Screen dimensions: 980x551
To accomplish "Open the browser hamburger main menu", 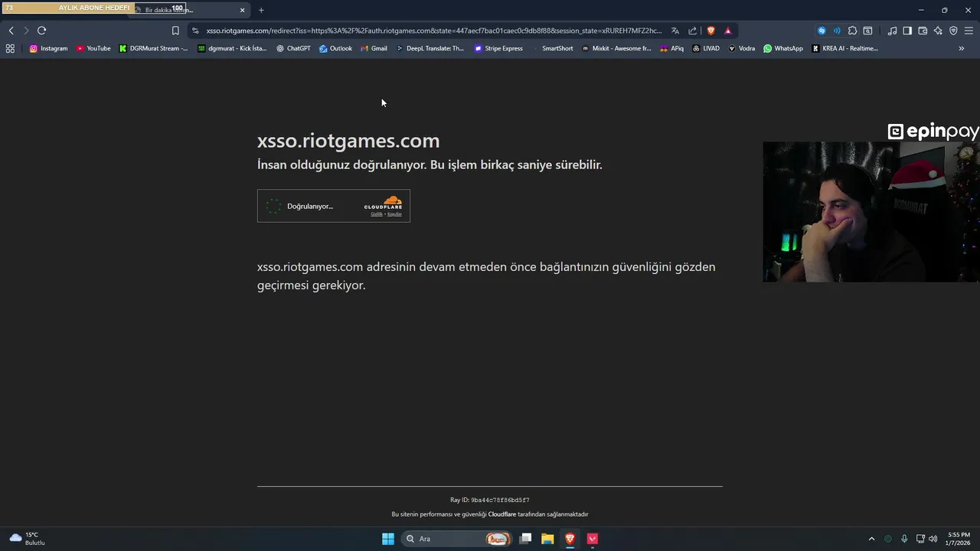I will [969, 31].
